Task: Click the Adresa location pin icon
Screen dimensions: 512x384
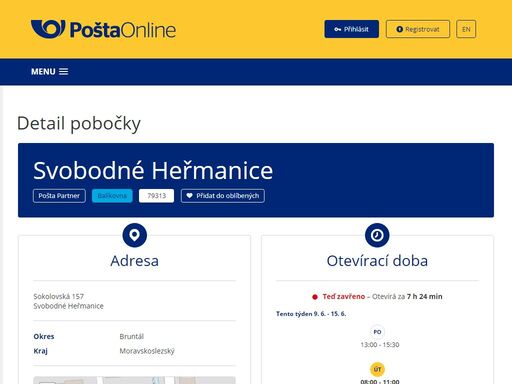Action: tap(135, 235)
